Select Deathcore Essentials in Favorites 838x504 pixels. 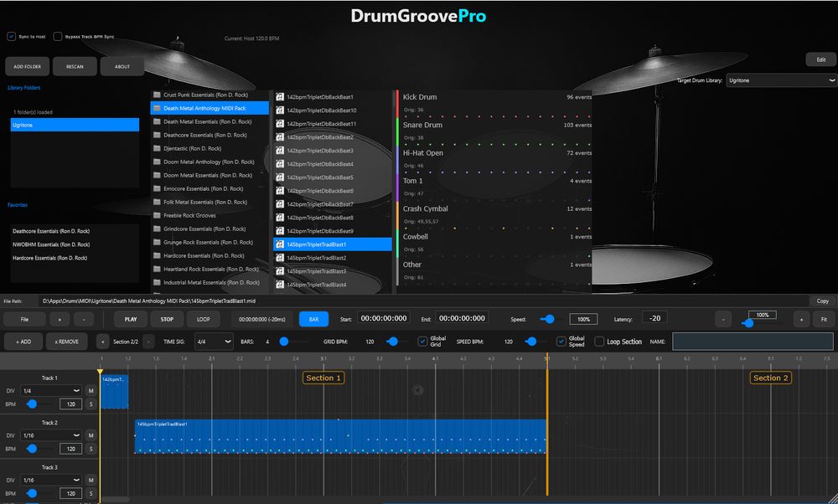click(50, 231)
